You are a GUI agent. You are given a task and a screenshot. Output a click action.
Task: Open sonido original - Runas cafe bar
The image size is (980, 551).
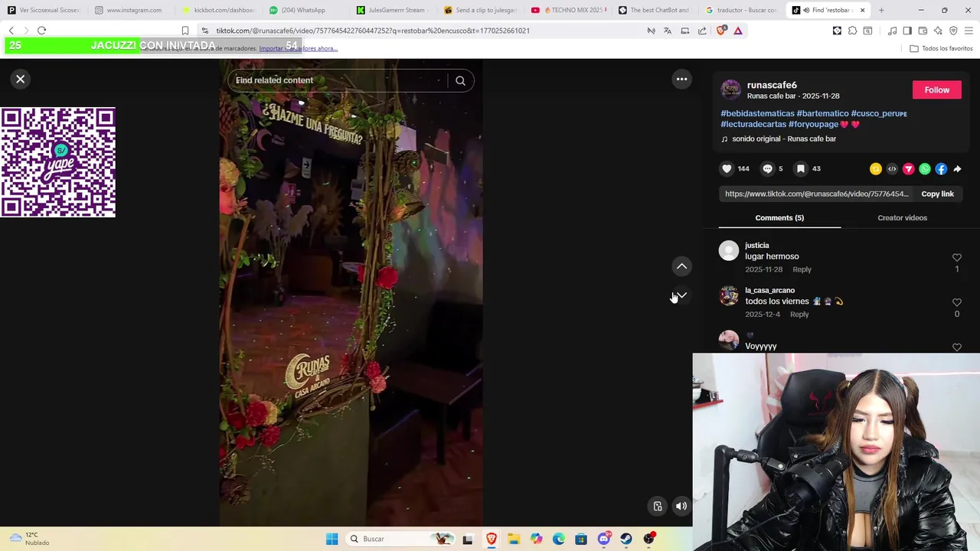click(x=784, y=139)
